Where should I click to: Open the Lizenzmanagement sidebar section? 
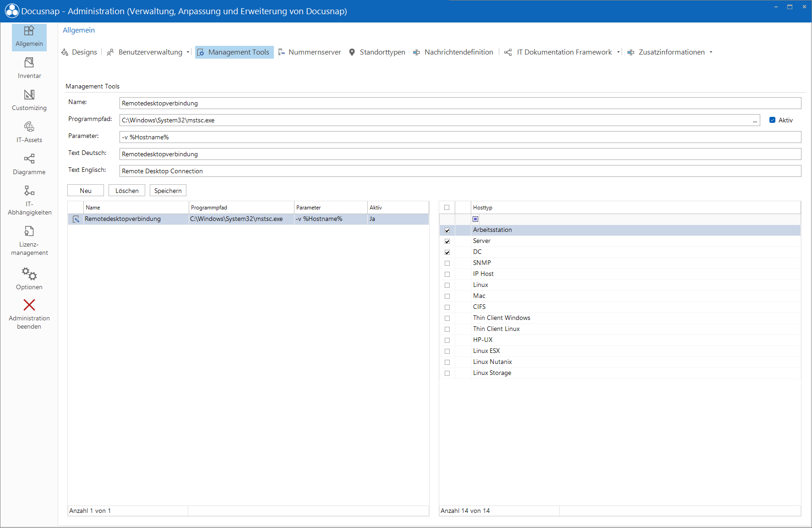(x=29, y=241)
